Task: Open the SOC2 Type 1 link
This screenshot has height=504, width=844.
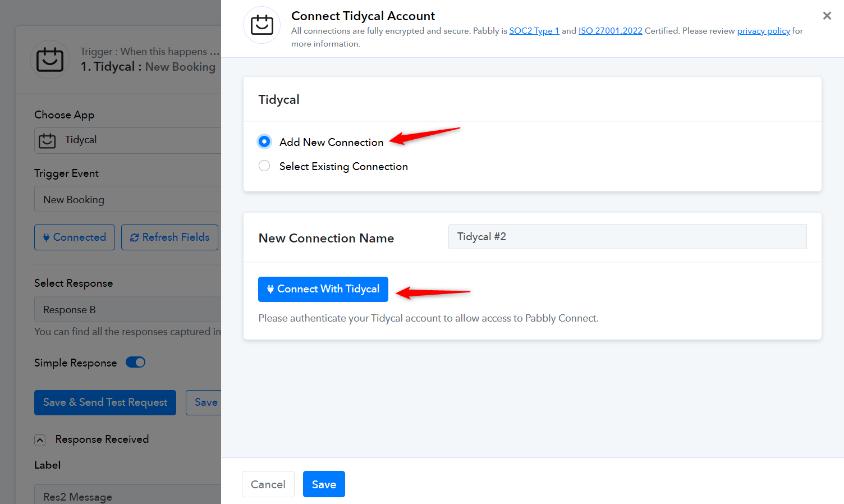Action: click(x=534, y=31)
